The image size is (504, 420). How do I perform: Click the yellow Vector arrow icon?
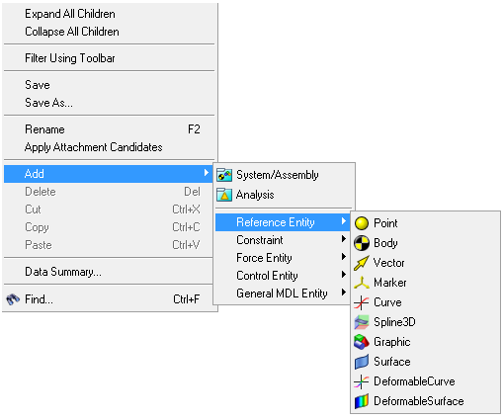coord(362,263)
